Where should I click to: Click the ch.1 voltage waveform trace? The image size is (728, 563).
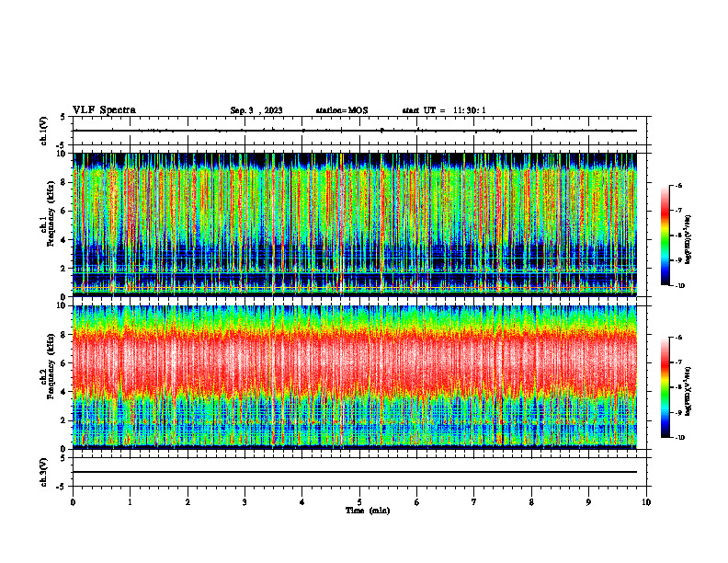pyautogui.click(x=355, y=131)
